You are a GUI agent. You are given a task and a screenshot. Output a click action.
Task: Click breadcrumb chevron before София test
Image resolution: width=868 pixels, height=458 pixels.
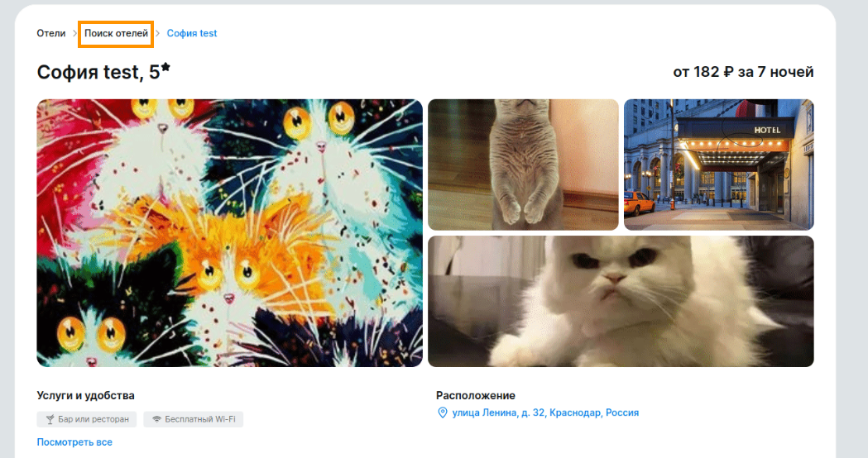click(158, 33)
